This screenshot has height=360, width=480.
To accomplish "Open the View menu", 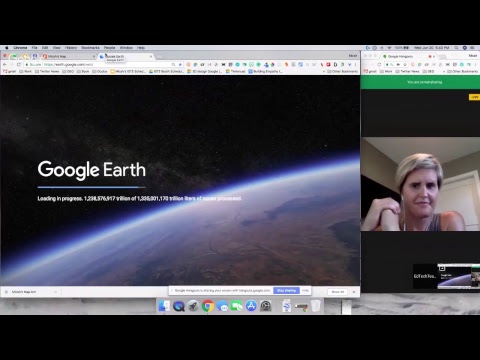I will coord(57,48).
